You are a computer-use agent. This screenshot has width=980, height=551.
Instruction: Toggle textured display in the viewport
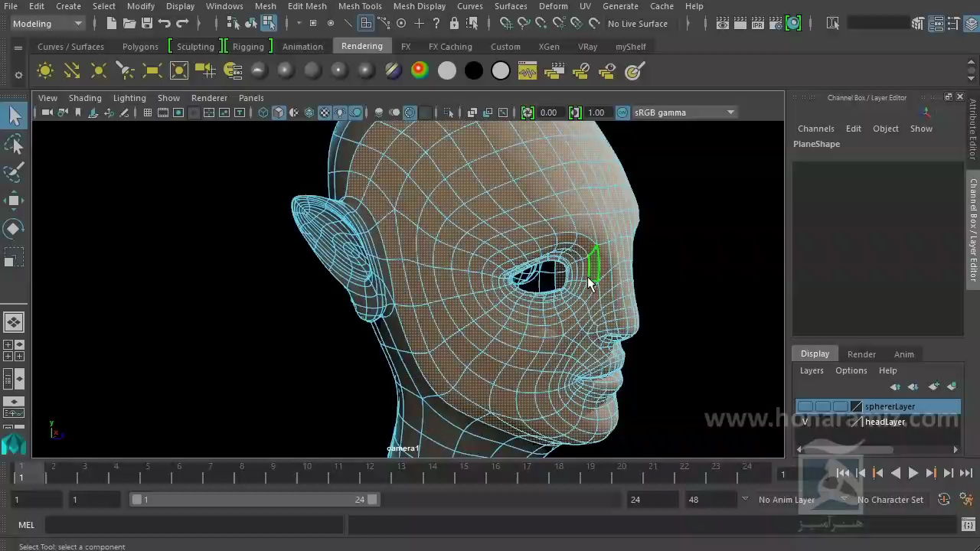(325, 112)
